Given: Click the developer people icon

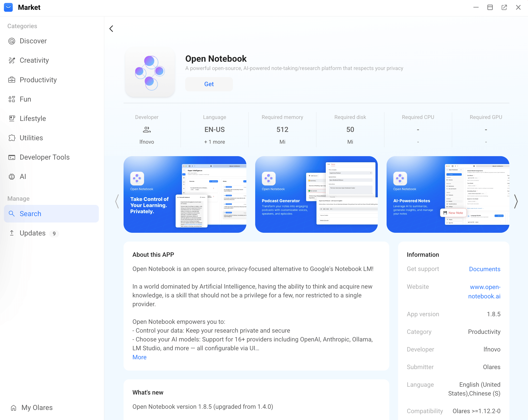Looking at the screenshot, I should tap(147, 129).
